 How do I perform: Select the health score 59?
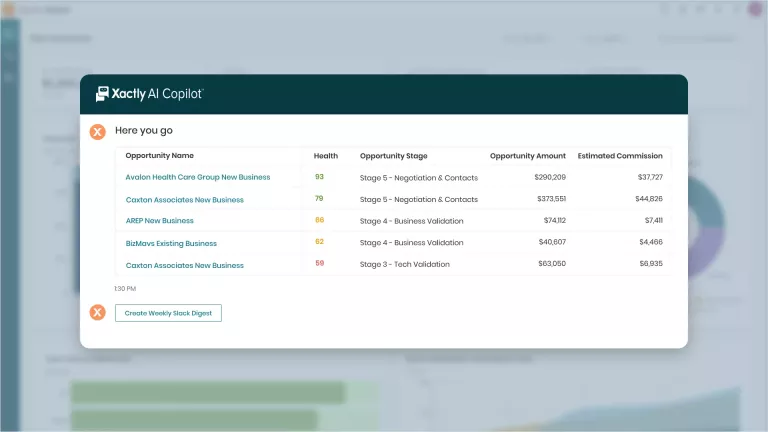[319, 263]
